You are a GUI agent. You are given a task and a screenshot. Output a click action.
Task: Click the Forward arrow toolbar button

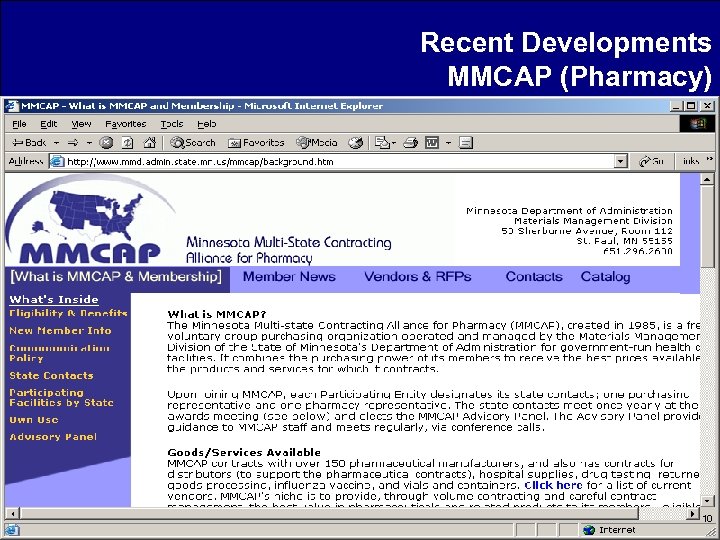click(73, 143)
